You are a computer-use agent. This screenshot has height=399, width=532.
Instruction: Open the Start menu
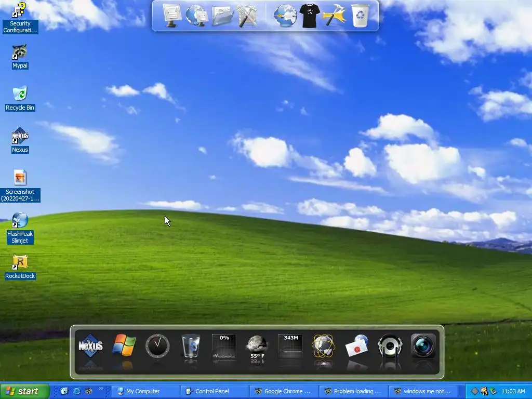[24, 391]
